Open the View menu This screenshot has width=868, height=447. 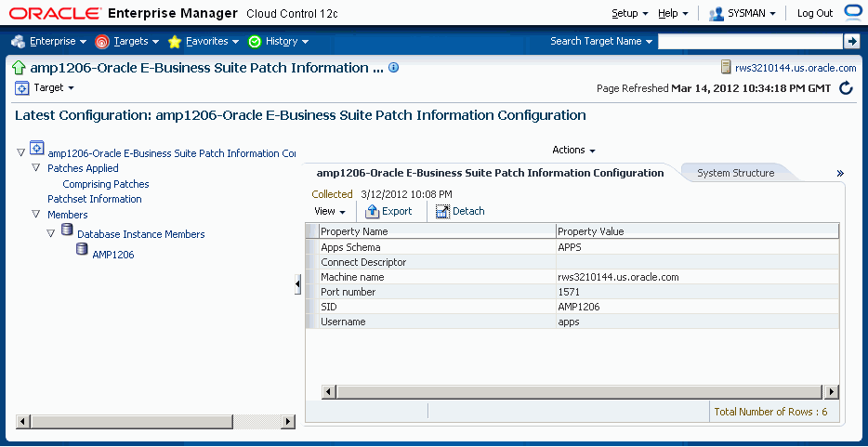point(329,211)
